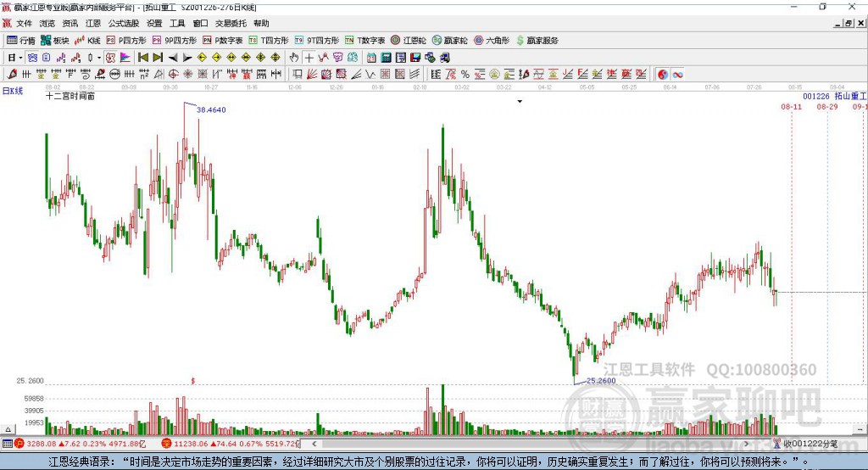Click the orange Shenzhen index indicator
The height and width of the screenshot is (470, 868).
(x=166, y=444)
